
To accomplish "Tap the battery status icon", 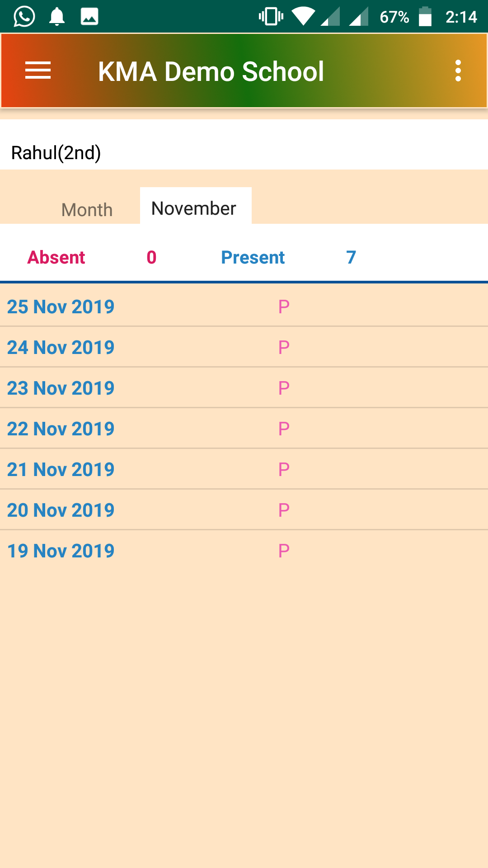I will (x=425, y=17).
